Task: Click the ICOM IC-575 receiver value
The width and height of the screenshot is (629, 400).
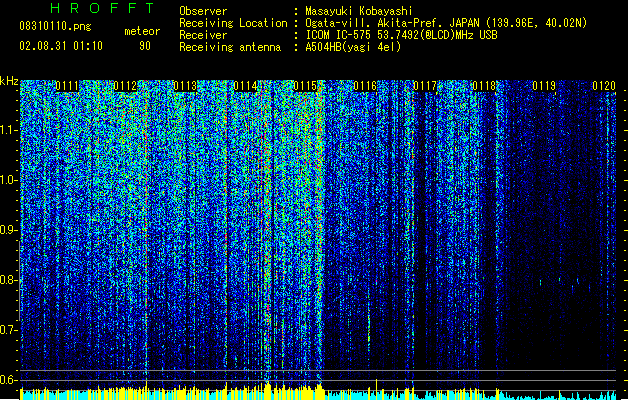Action: pyautogui.click(x=401, y=35)
